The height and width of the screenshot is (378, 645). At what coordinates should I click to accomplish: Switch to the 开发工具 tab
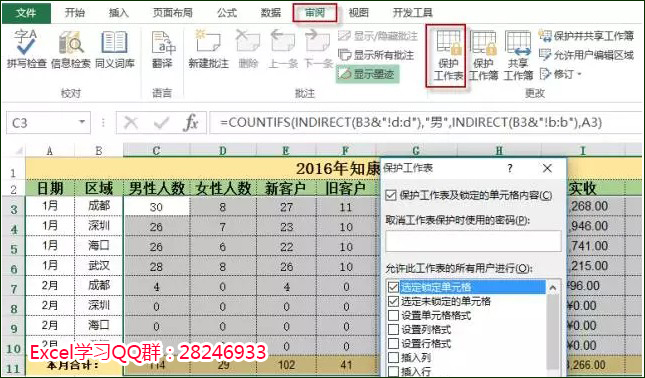[x=413, y=13]
